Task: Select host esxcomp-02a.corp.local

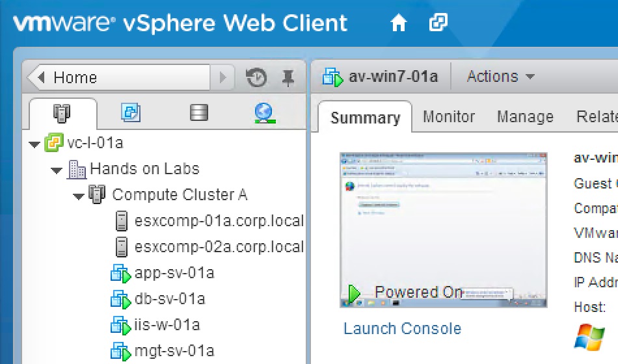Action: coord(219,246)
